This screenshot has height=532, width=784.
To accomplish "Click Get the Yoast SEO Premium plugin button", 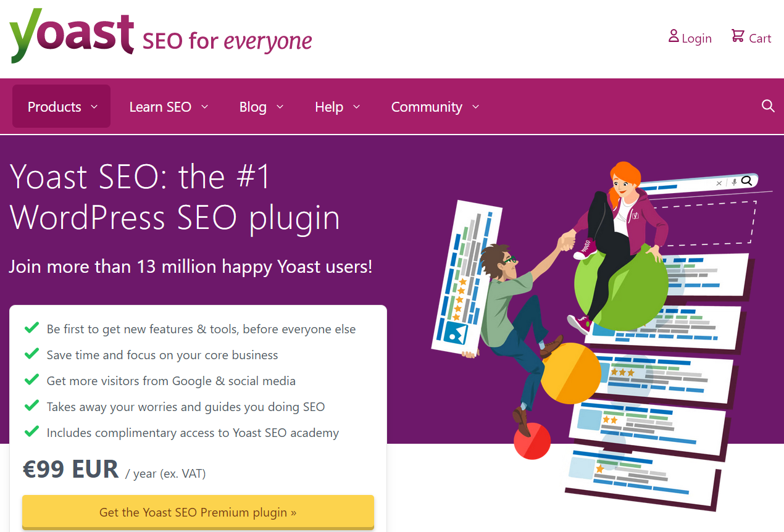I will coord(198,512).
